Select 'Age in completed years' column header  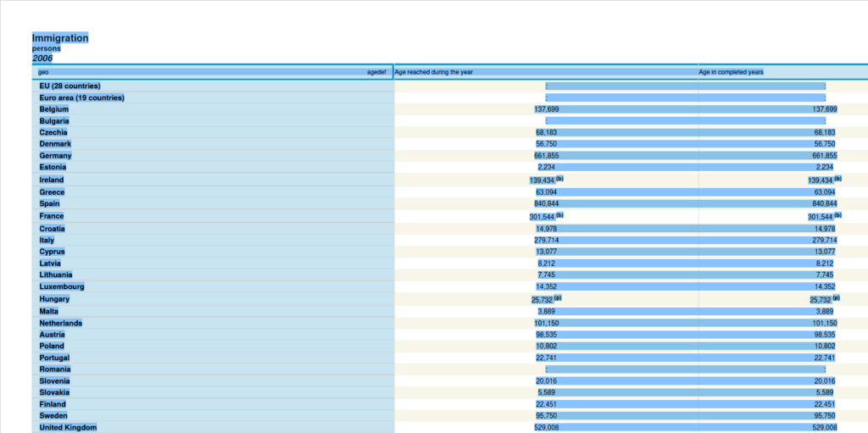coord(731,72)
